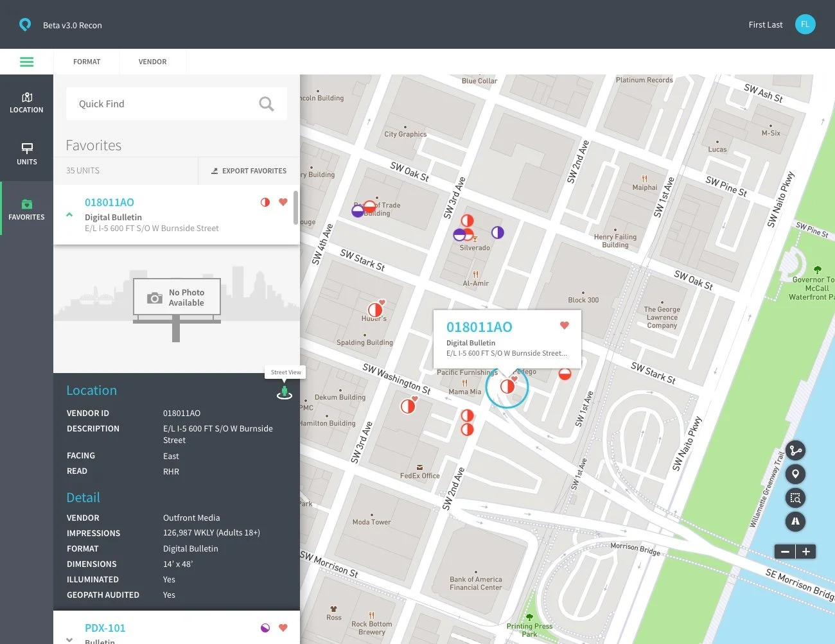Click the RHR read value
The image size is (835, 644).
coord(171,472)
